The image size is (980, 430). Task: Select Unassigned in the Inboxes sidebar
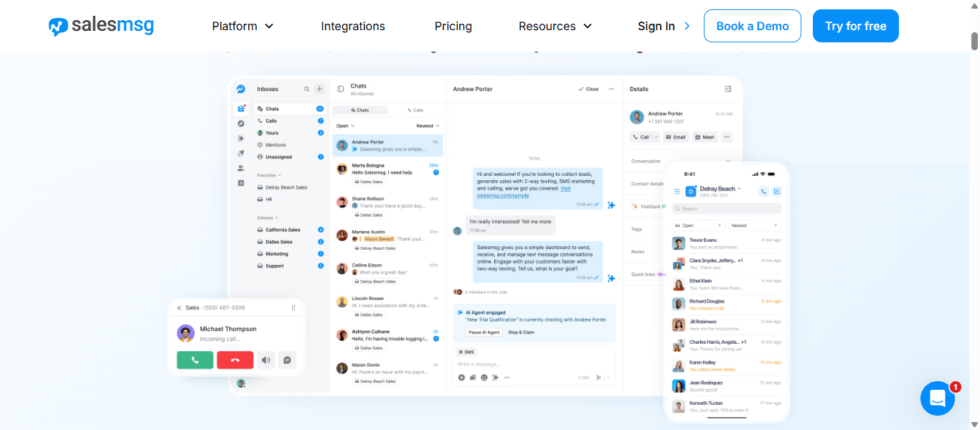coord(290,156)
